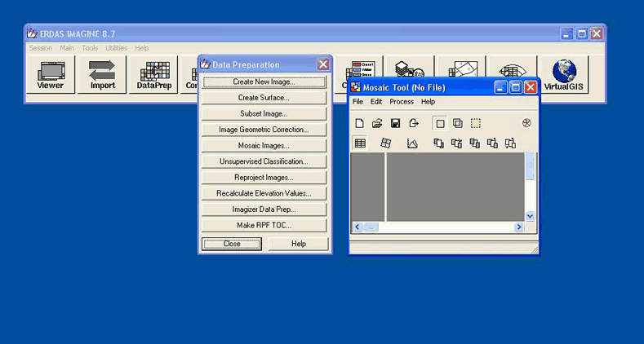Close the Data Preparation dialog with X
Image resolution: width=644 pixels, height=344 pixels.
(323, 64)
